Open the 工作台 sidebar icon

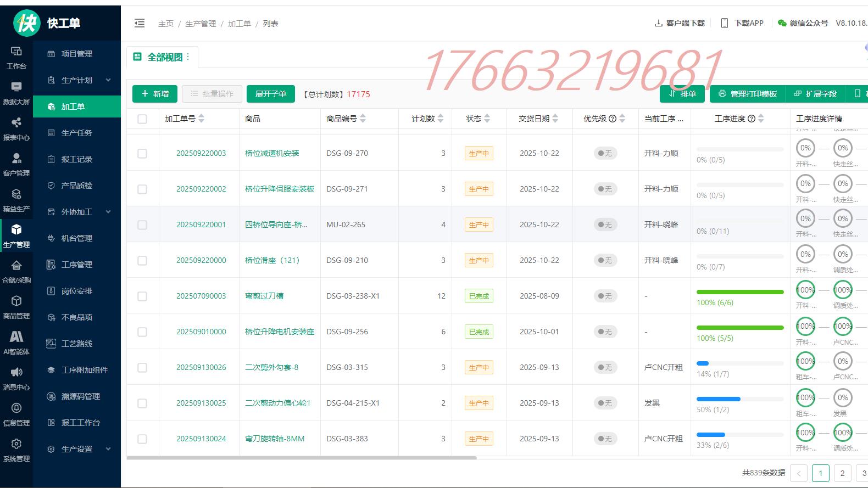(x=16, y=51)
